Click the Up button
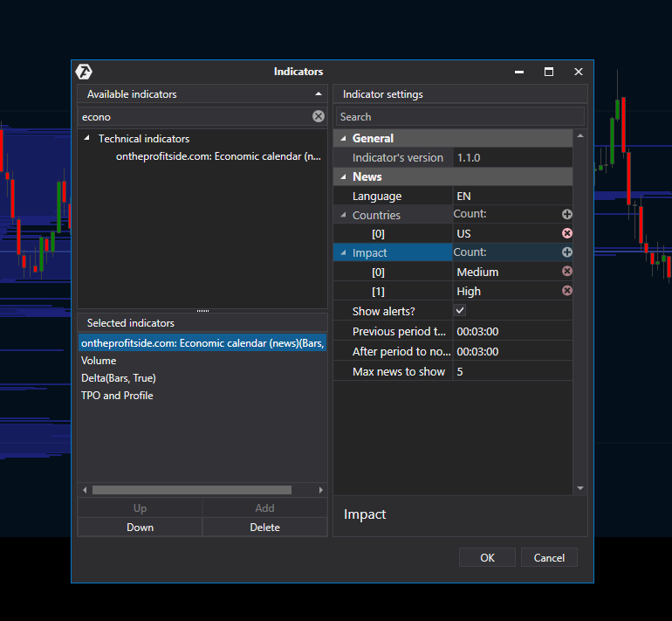 140,507
